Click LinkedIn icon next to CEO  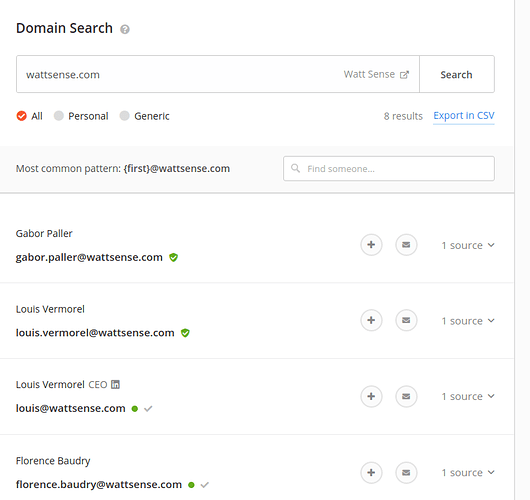[x=115, y=384]
